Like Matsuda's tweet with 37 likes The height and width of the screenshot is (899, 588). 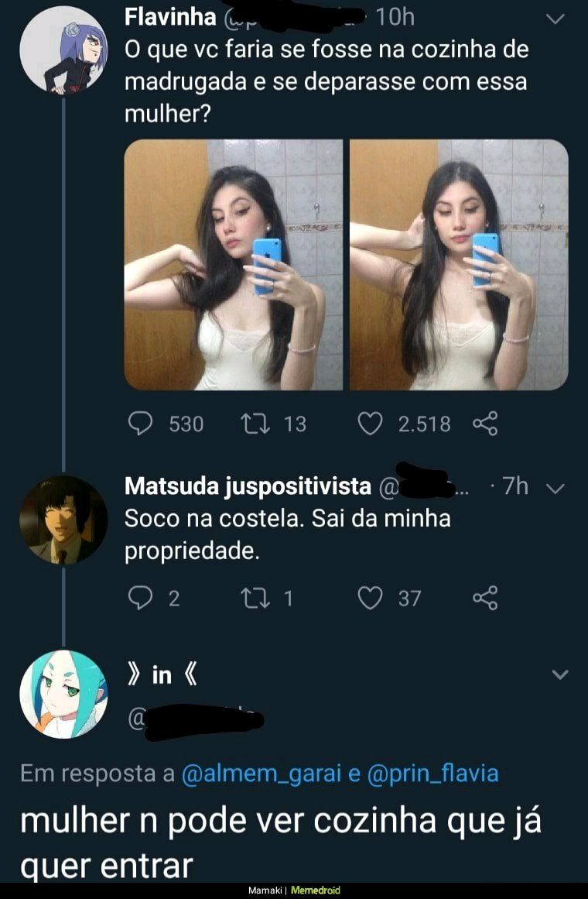point(370,598)
